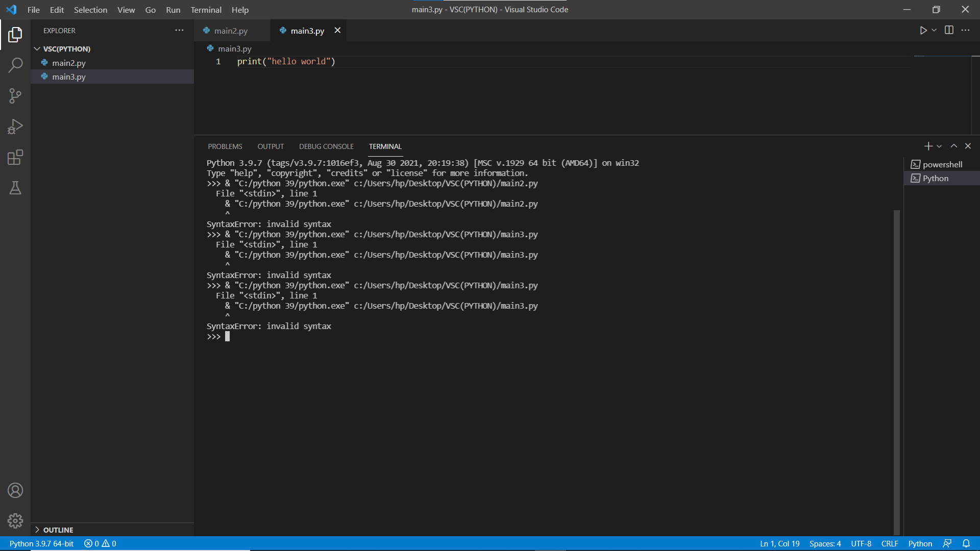Click the Ln 1, Col 19 indicator
The width and height of the screenshot is (980, 551).
click(x=779, y=543)
